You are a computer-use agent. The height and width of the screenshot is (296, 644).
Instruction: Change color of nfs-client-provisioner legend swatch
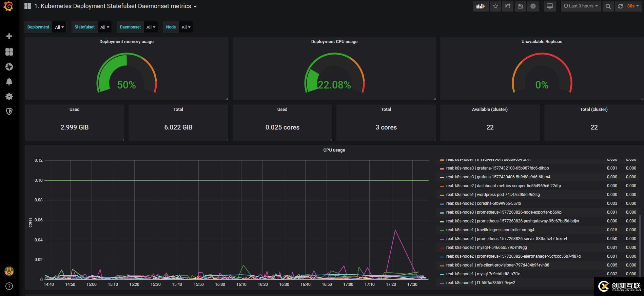point(442,265)
